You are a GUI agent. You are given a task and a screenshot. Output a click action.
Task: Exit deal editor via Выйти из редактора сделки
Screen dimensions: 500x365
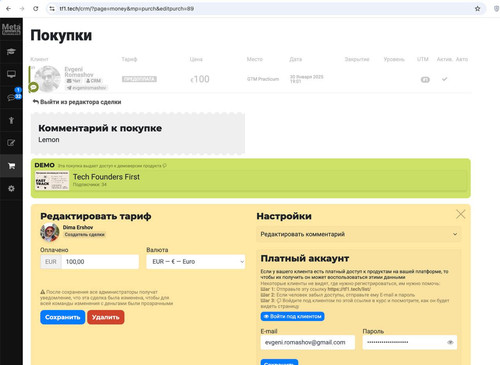[x=77, y=102]
